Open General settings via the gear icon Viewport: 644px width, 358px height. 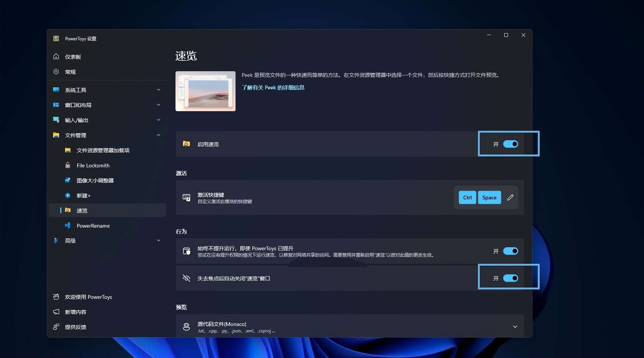point(56,72)
